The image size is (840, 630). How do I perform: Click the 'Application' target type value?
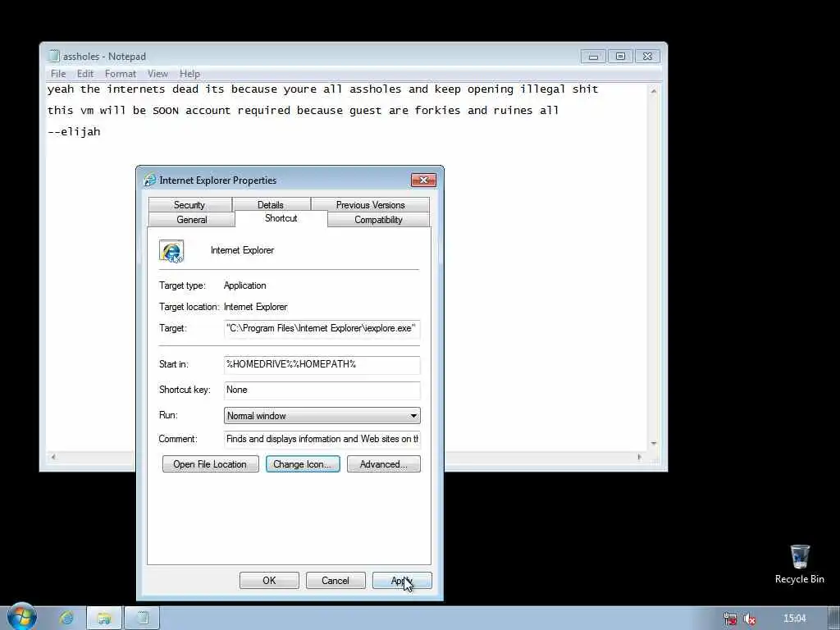coord(244,285)
